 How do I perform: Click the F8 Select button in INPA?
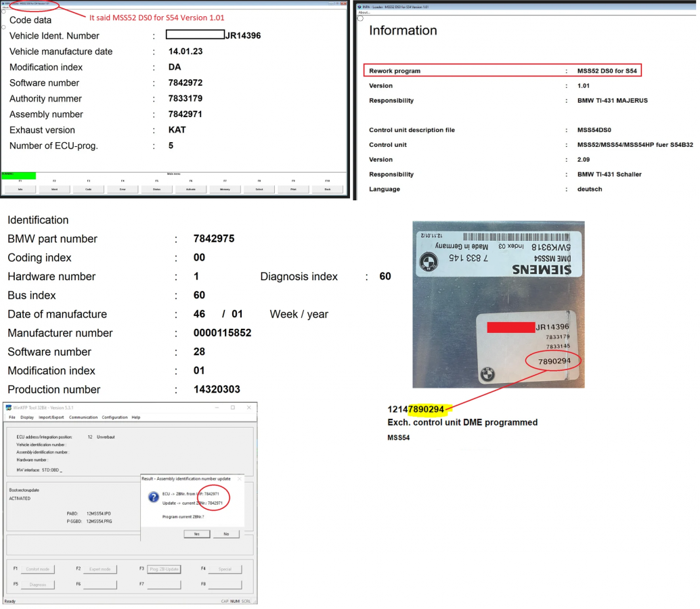click(x=259, y=189)
